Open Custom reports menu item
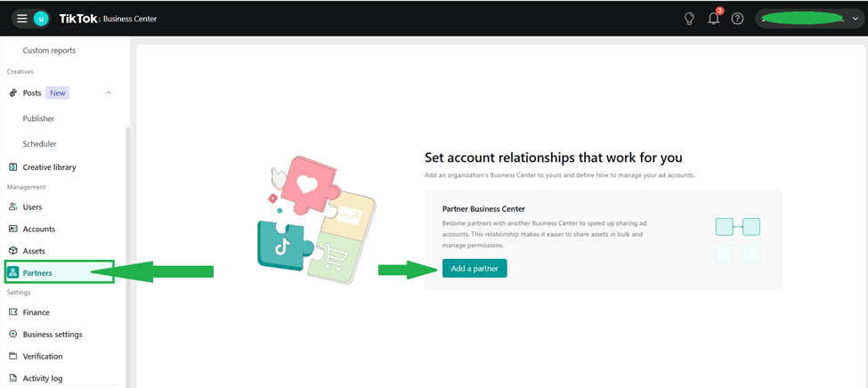 click(x=49, y=51)
